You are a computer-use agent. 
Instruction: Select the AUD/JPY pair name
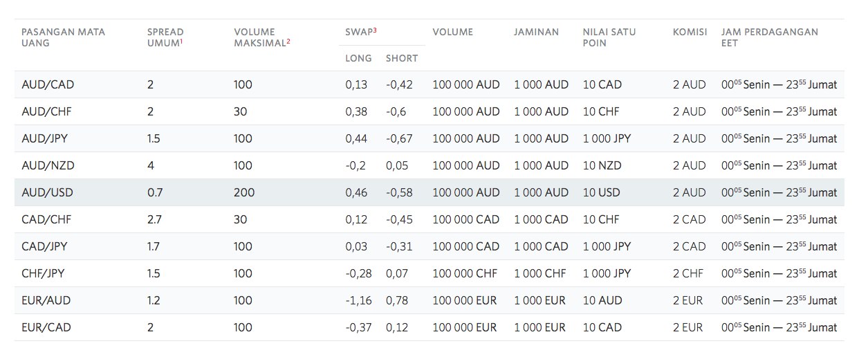[46, 138]
